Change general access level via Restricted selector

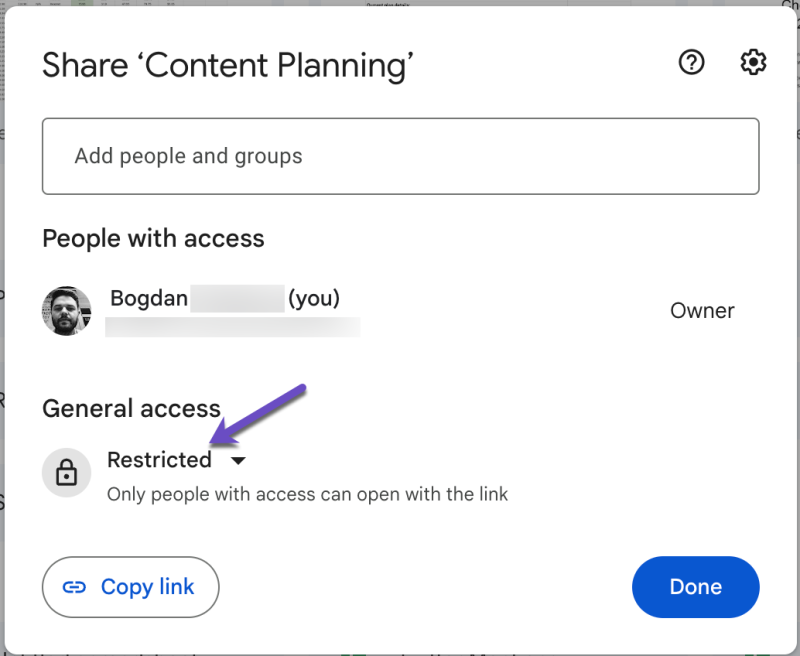pos(176,460)
